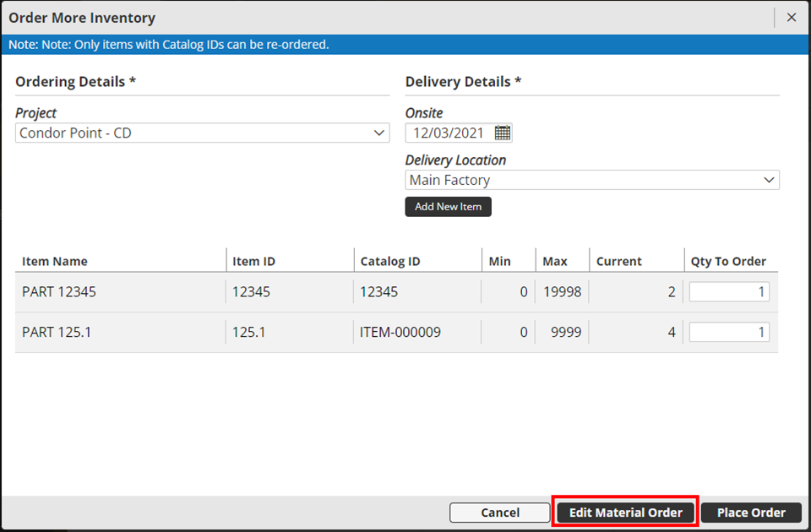Sort by the Current column header

tap(618, 262)
